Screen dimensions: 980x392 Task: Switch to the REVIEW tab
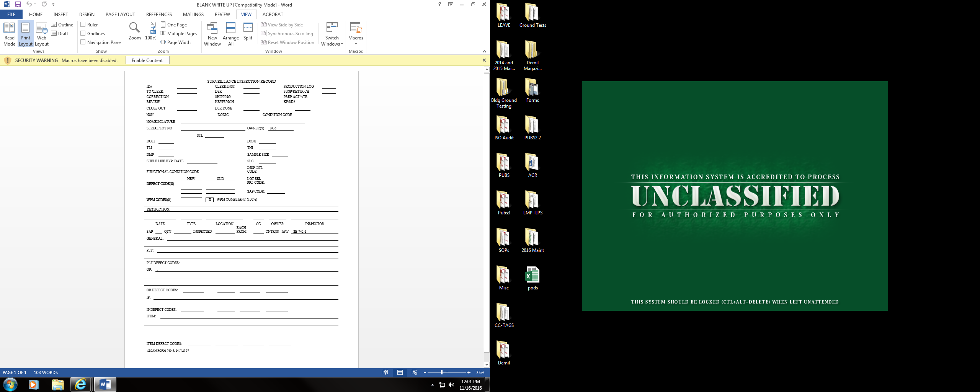[x=222, y=14]
